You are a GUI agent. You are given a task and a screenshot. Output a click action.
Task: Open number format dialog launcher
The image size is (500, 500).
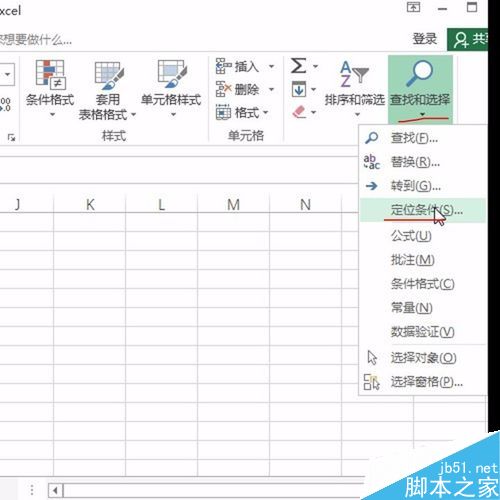(x=12, y=137)
